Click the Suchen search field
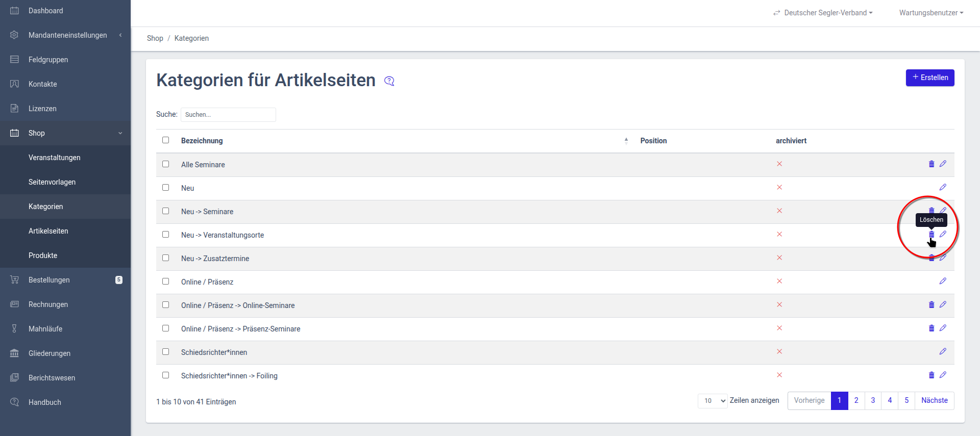The height and width of the screenshot is (436, 980). tap(228, 115)
